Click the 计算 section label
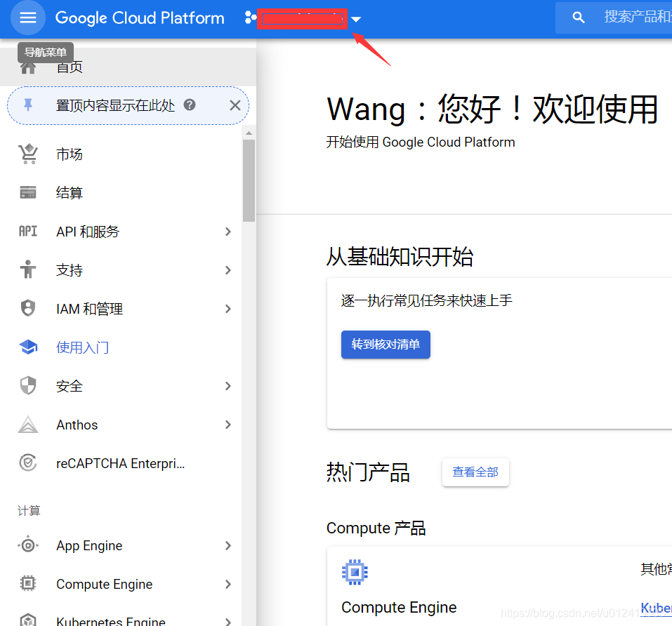Screen dimensions: 672x626 click(x=29, y=510)
